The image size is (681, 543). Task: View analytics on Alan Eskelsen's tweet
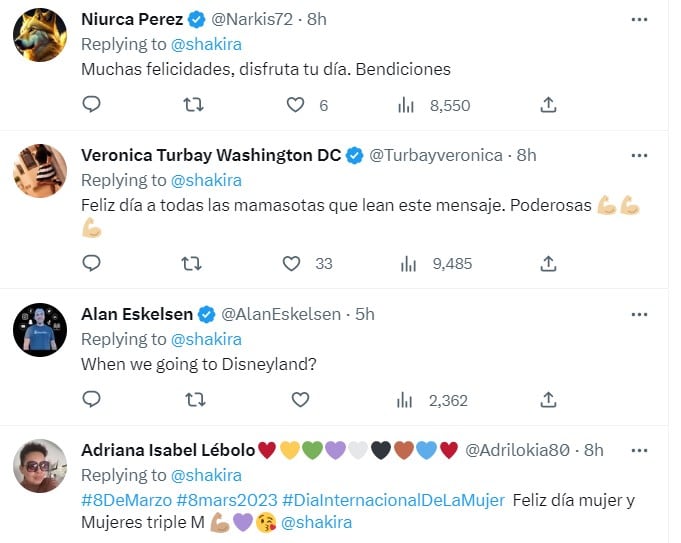click(x=407, y=399)
